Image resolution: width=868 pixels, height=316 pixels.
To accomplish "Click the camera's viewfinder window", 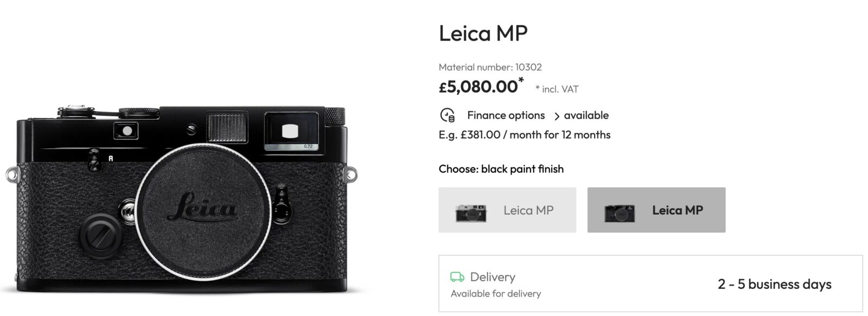I will [x=291, y=131].
